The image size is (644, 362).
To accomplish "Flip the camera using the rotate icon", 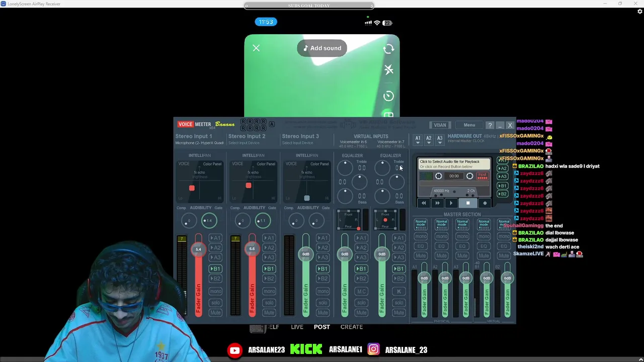I will click(x=388, y=49).
